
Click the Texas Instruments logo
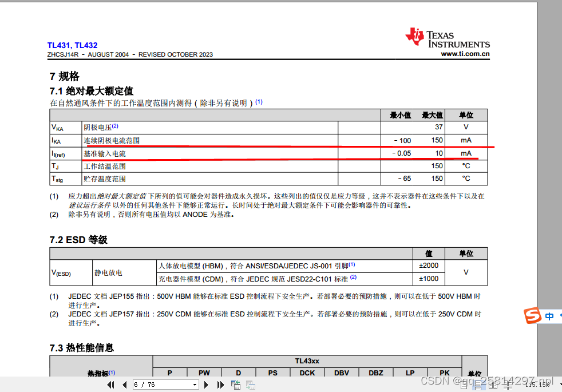(x=448, y=37)
